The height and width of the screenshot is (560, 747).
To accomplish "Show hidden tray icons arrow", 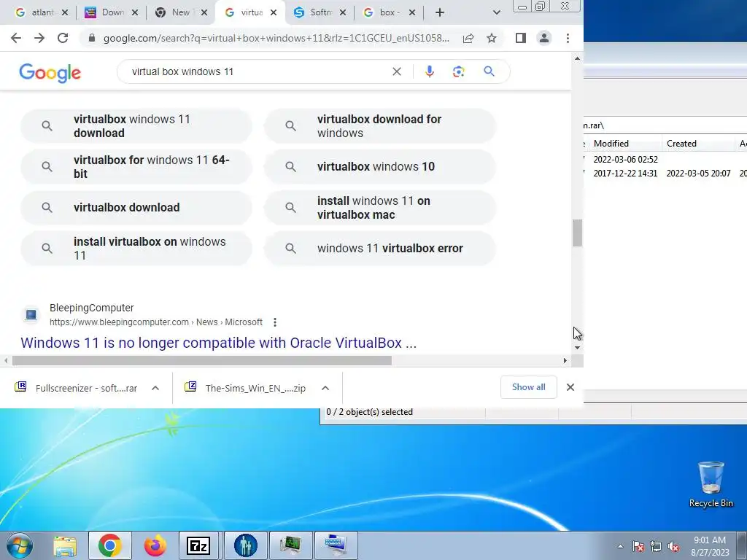I will coord(620,547).
